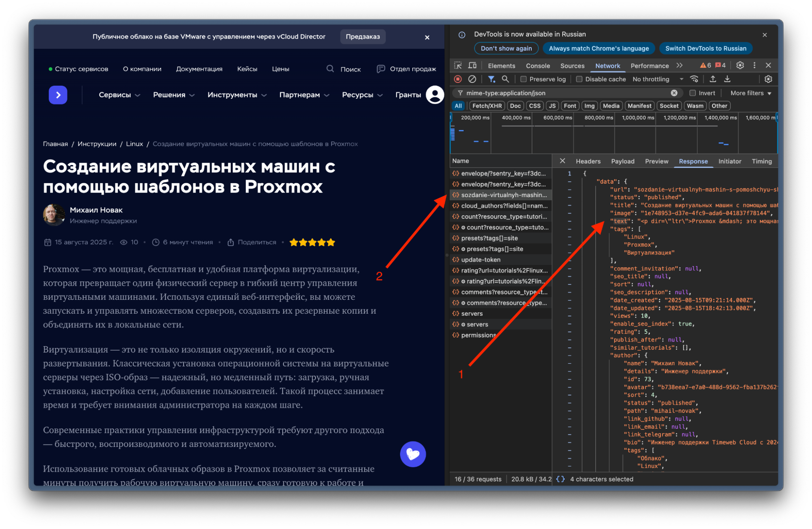Click the Поделиться share link
812x529 pixels.
[x=252, y=242]
